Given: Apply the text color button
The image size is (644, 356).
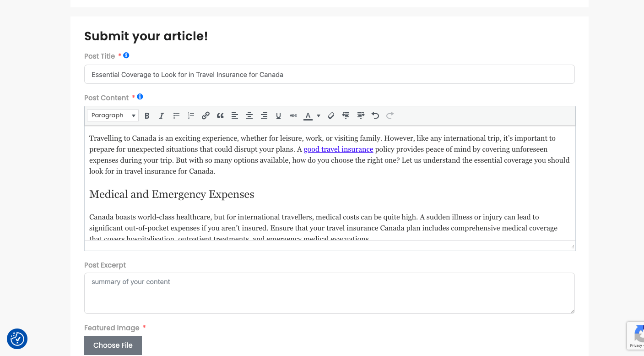Looking at the screenshot, I should pos(308,115).
